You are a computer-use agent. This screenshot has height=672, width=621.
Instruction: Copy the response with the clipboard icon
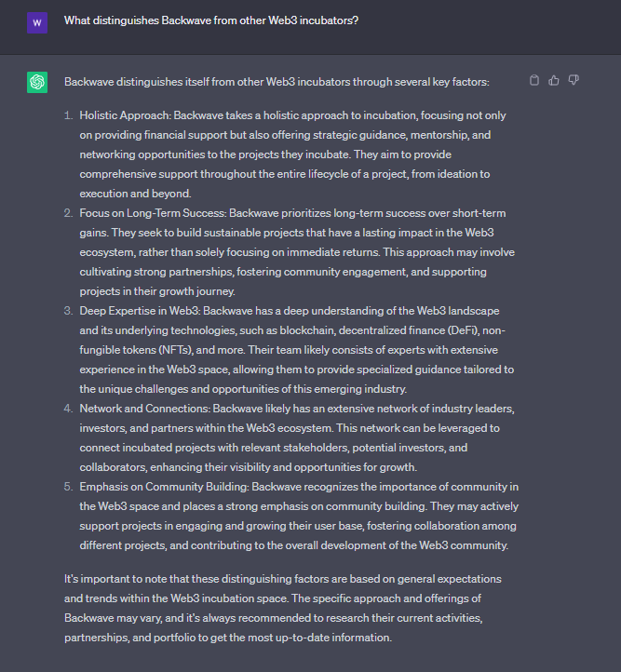[x=534, y=80]
